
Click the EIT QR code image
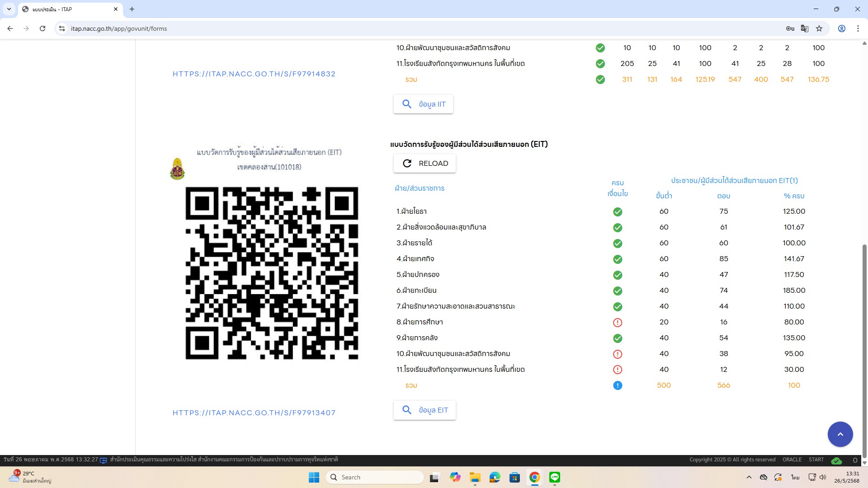click(272, 273)
